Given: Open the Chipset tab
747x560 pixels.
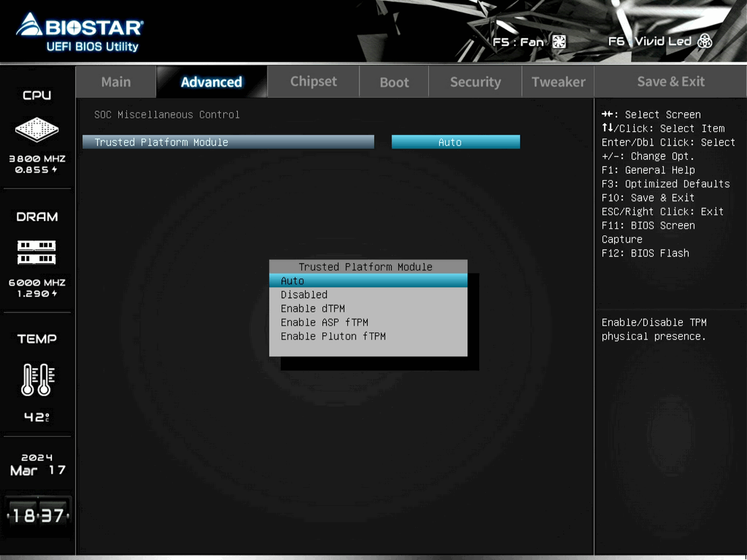Looking at the screenshot, I should pos(313,82).
